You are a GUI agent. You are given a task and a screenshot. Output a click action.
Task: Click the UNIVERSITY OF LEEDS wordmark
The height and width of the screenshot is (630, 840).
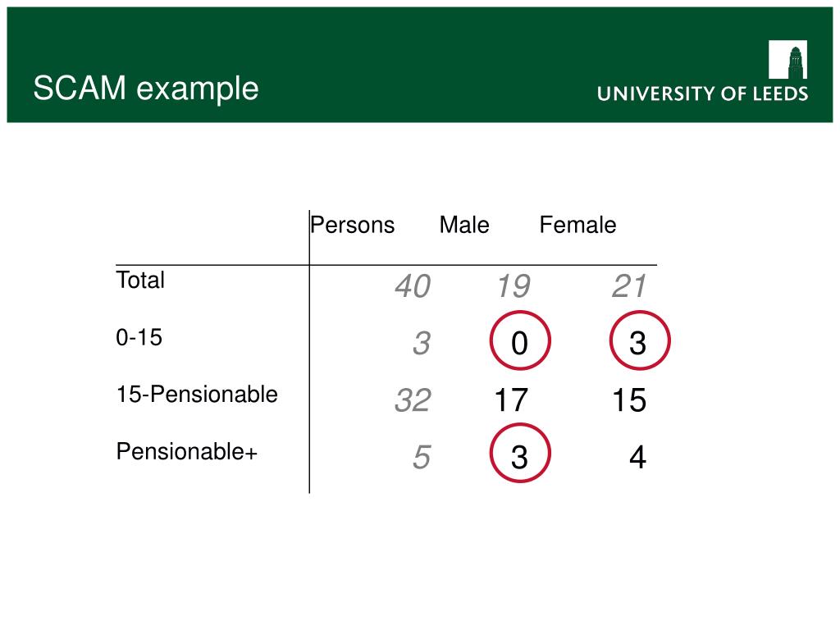pos(702,94)
